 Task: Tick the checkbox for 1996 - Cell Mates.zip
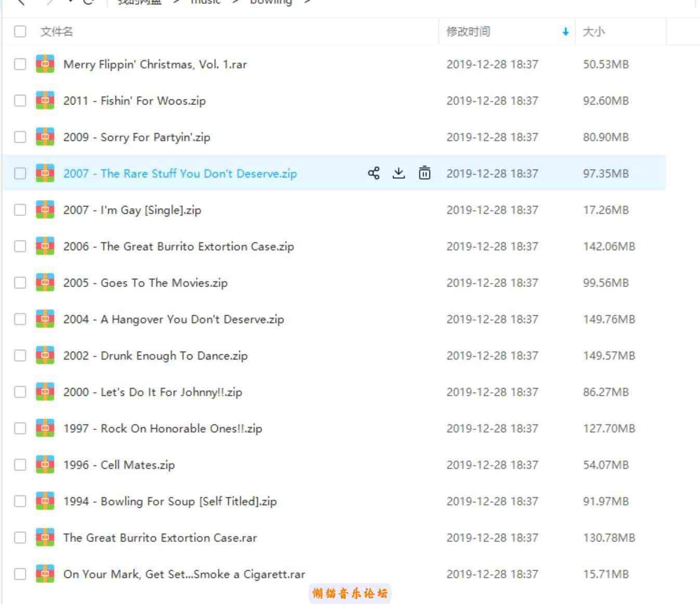click(x=20, y=465)
